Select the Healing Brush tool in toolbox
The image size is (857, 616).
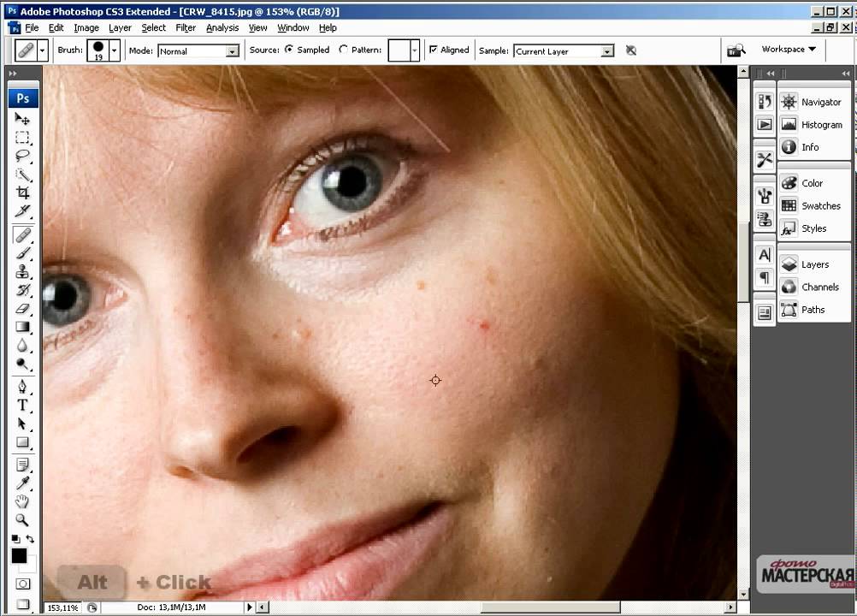pos(22,235)
